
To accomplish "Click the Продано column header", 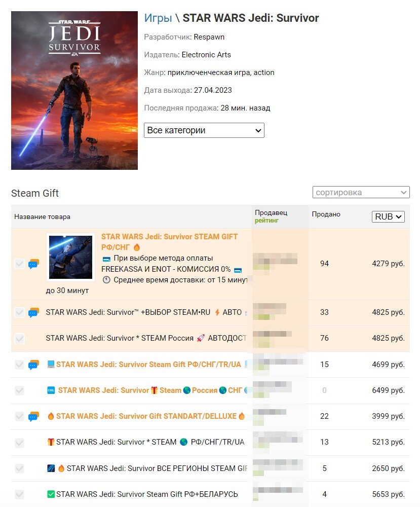I will [326, 214].
